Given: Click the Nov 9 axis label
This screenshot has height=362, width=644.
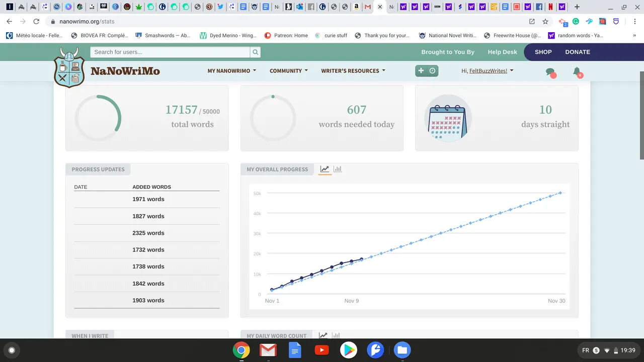Looking at the screenshot, I should tap(352, 301).
